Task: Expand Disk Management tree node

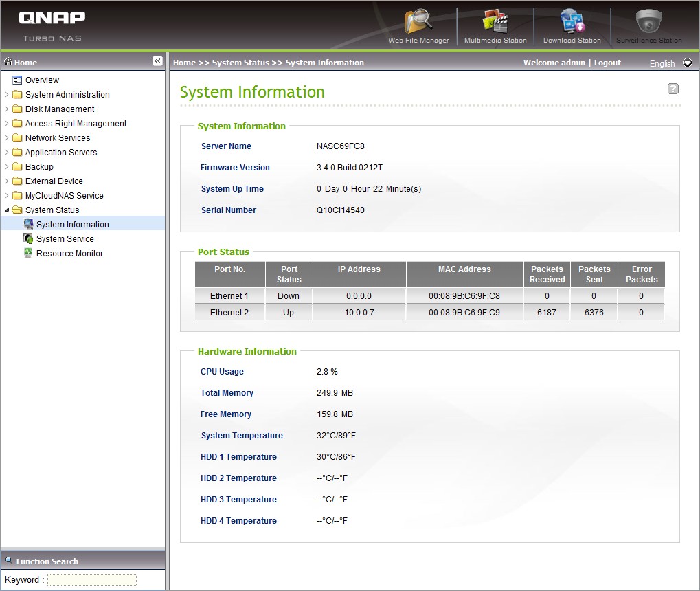Action: [7, 109]
